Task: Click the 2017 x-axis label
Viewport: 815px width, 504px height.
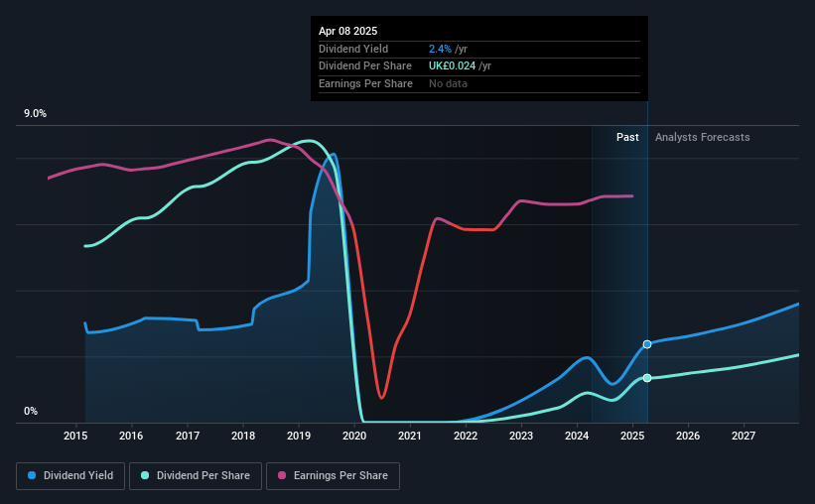Action: click(x=187, y=436)
